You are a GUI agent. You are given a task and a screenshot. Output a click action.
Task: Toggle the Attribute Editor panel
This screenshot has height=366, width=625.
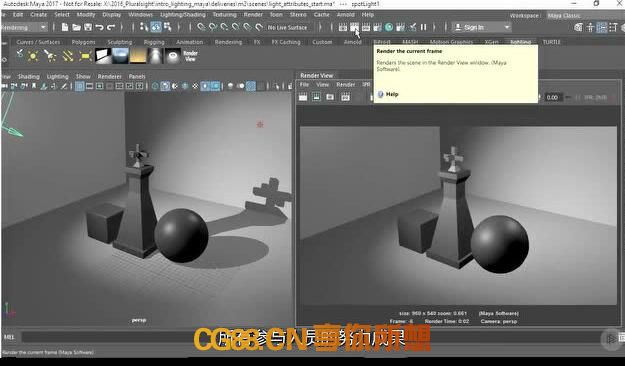click(602, 27)
